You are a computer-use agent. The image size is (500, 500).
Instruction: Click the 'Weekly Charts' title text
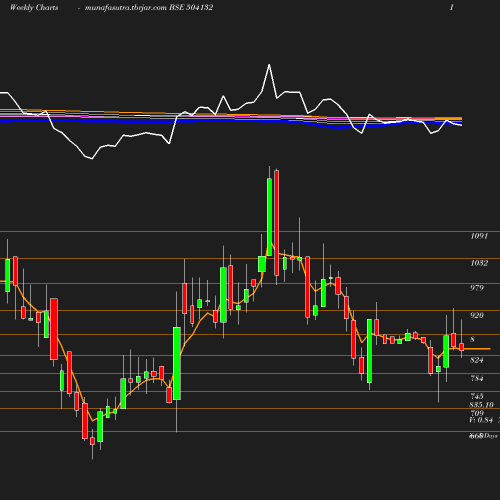click(x=34, y=7)
